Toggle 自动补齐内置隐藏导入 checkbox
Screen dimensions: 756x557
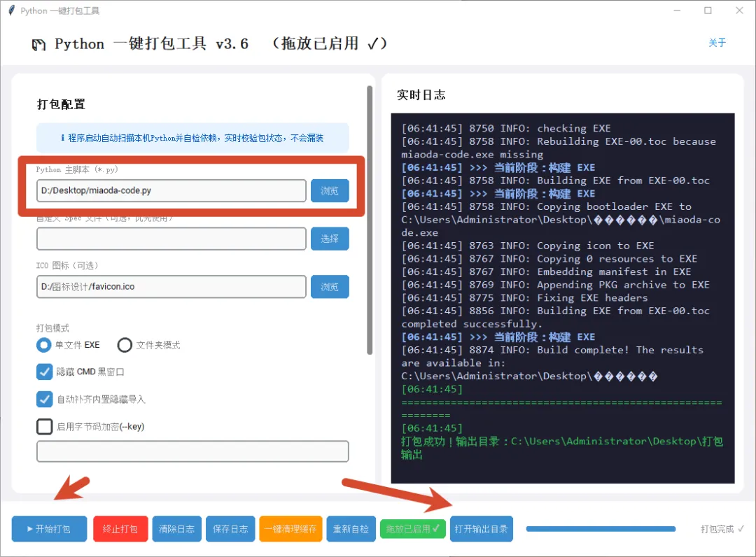(x=44, y=399)
